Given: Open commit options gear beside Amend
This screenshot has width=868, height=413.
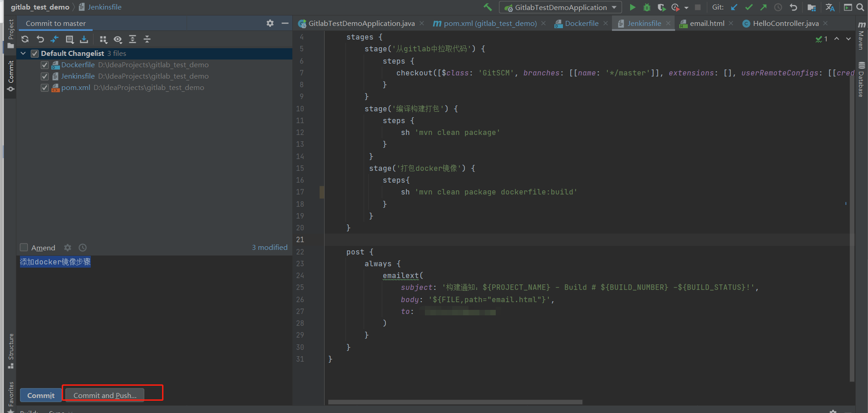Looking at the screenshot, I should point(68,248).
